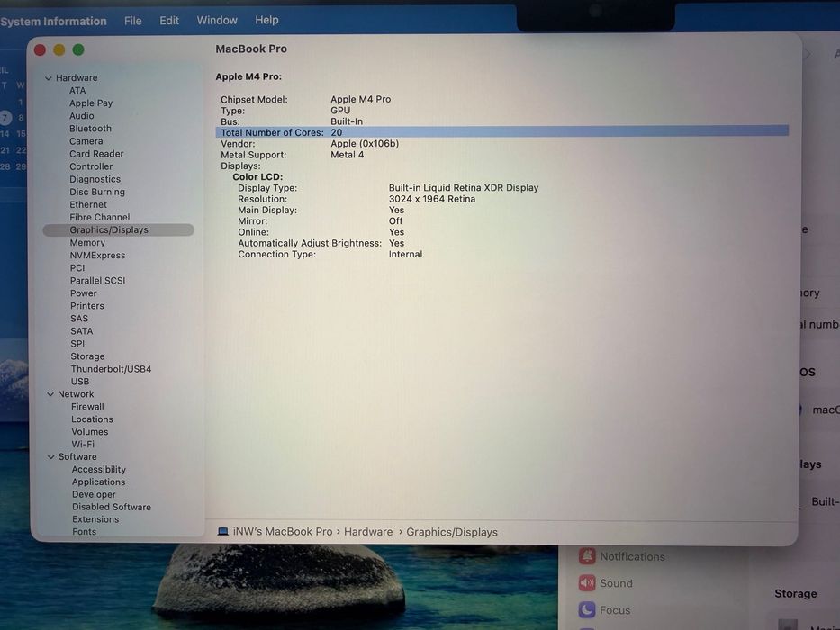
Task: Click Graphics/Displays in the path bar
Action: tap(452, 532)
